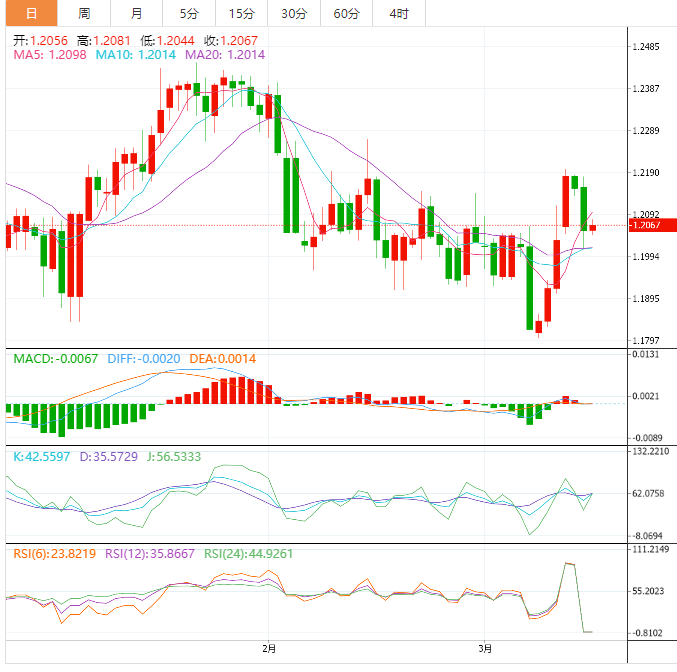Image resolution: width=677 pixels, height=672 pixels.
Task: Click the D:35.5729 value
Action: (x=109, y=456)
